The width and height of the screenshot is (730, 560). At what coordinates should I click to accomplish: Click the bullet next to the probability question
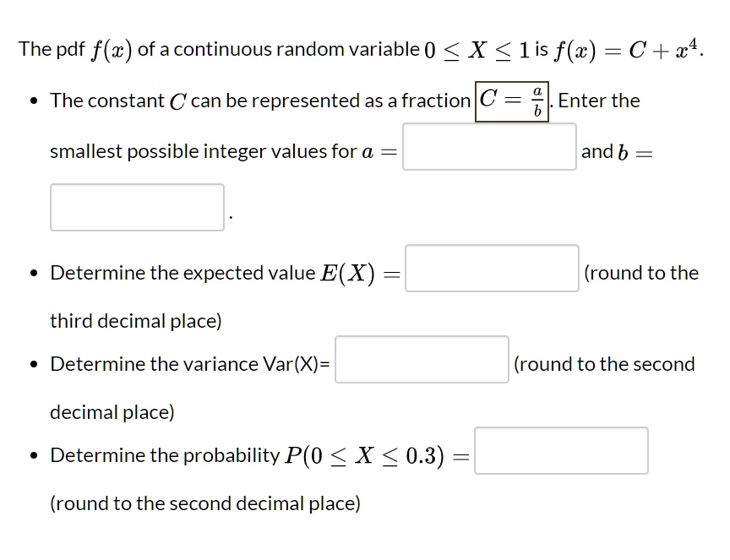pos(34,454)
